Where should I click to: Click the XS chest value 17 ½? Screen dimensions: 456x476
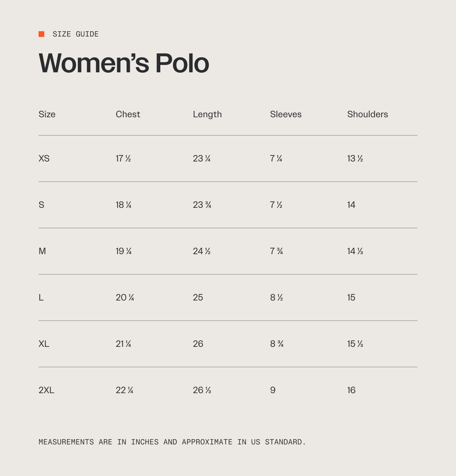pos(123,159)
